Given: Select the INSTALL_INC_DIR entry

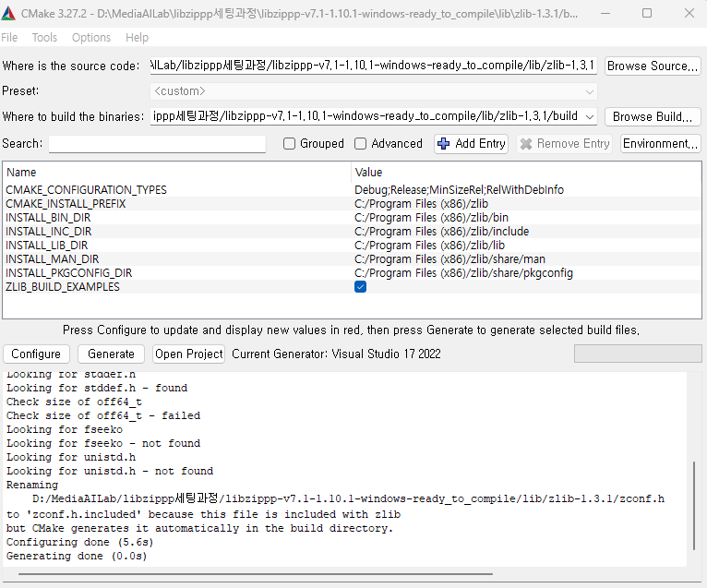Looking at the screenshot, I should 49,232.
